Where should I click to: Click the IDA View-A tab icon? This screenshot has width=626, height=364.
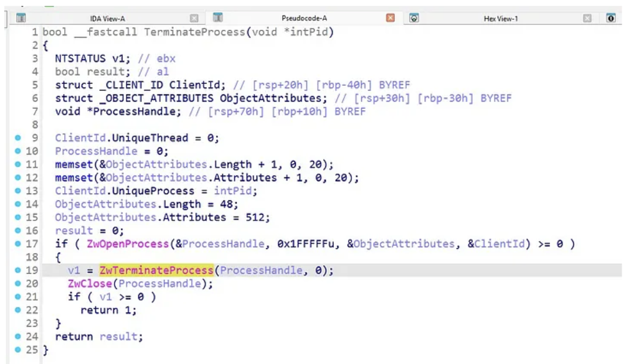coord(21,18)
